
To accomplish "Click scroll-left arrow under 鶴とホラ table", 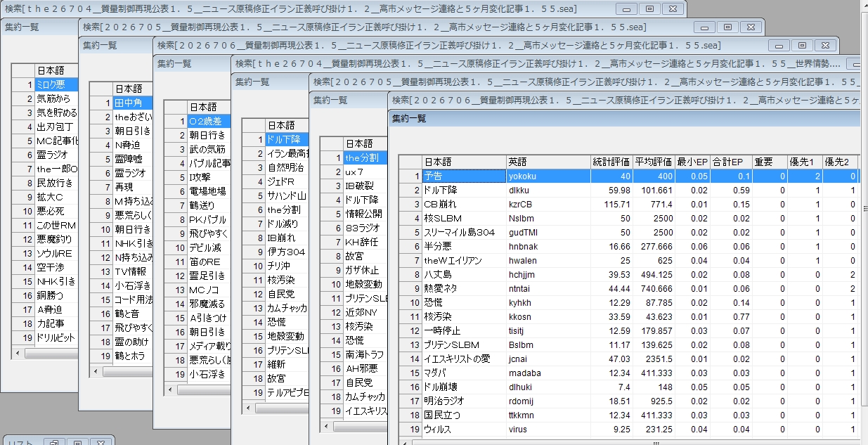I will tap(96, 372).
